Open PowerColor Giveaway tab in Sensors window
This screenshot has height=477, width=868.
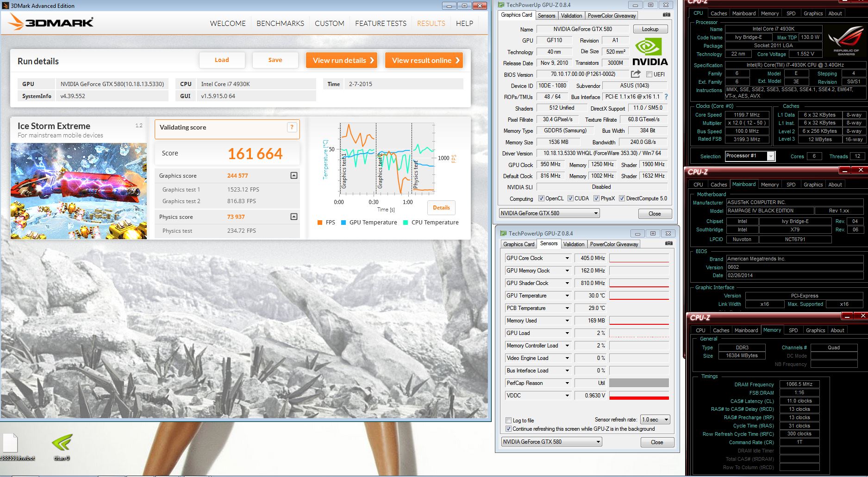tap(614, 244)
